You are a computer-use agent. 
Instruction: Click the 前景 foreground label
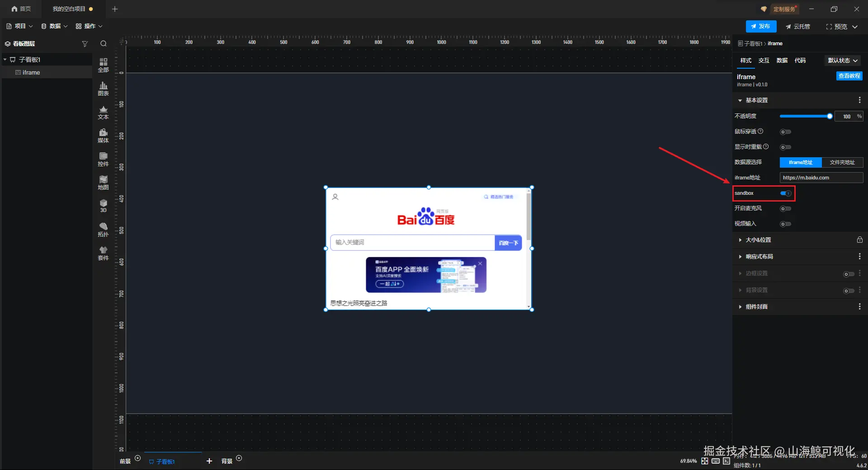point(125,461)
